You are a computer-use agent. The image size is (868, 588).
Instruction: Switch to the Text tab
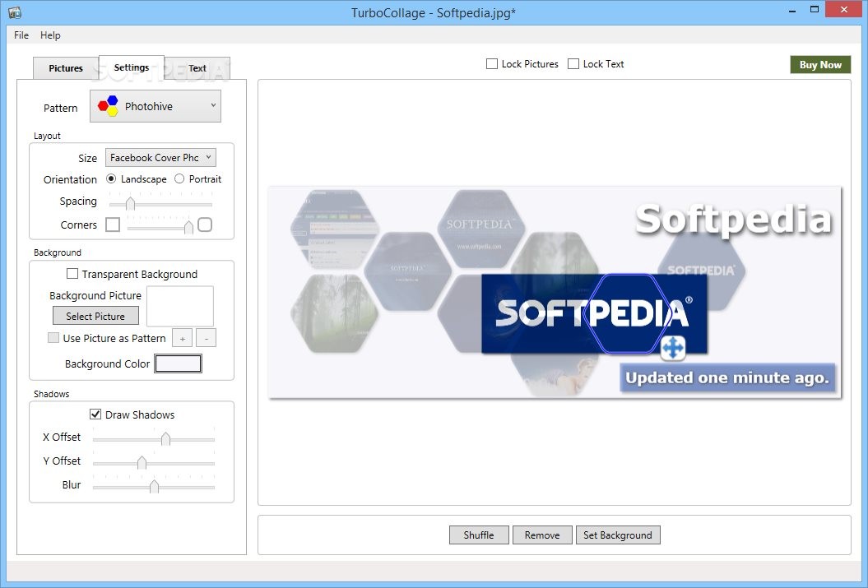197,68
